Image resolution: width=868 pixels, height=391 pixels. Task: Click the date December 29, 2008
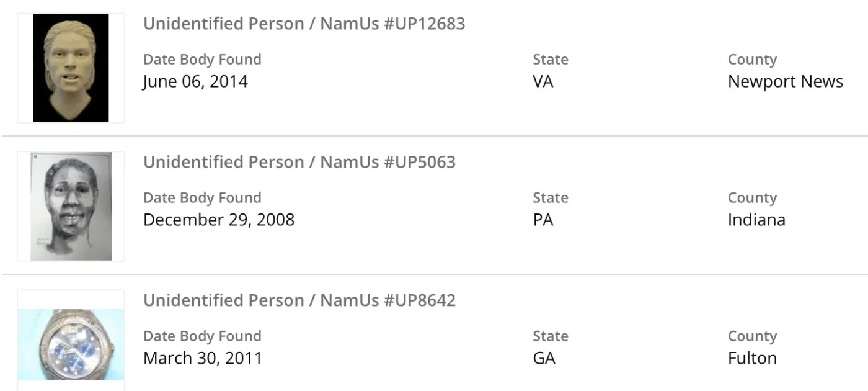(x=219, y=220)
